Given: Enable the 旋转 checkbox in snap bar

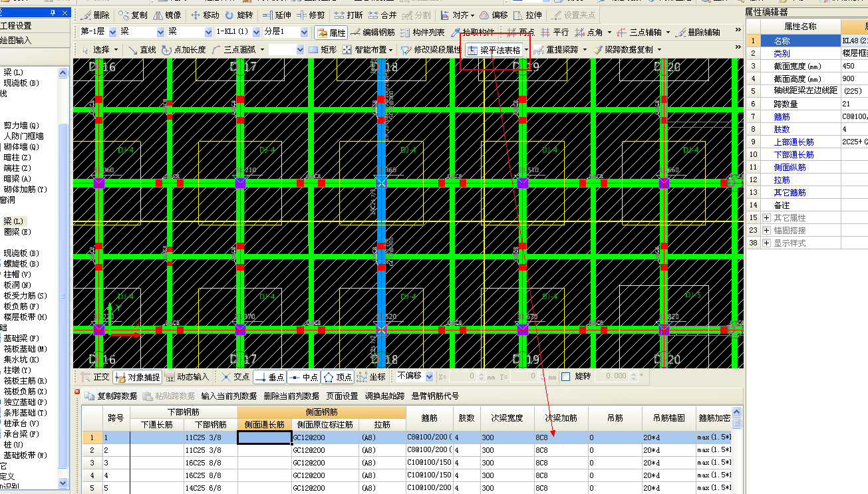Looking at the screenshot, I should (566, 376).
